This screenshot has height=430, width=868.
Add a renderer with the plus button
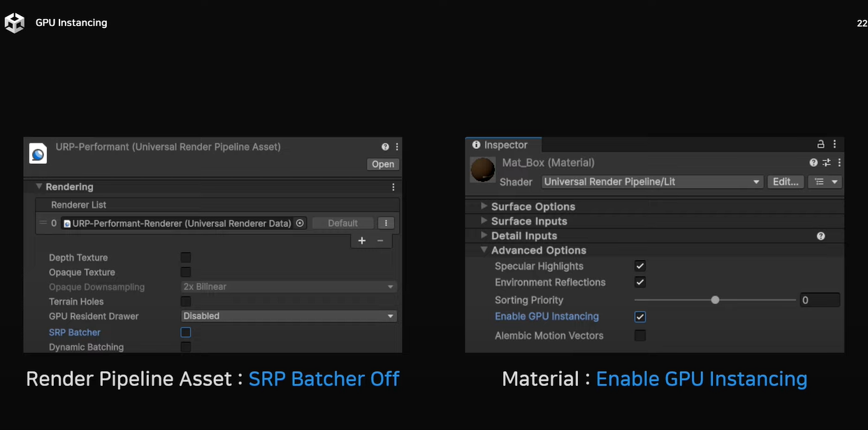[x=362, y=241]
